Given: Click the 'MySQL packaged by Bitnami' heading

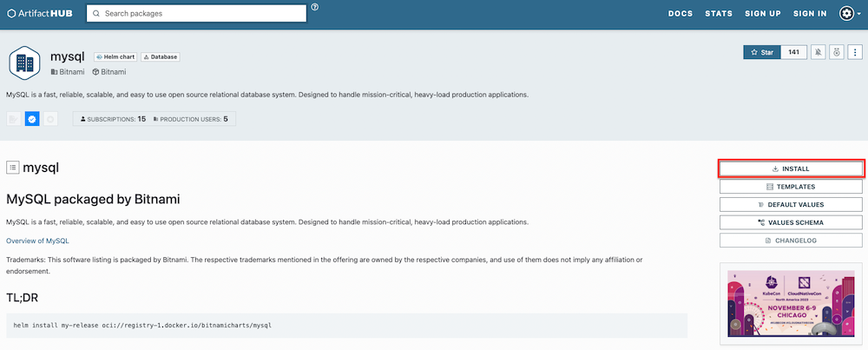Looking at the screenshot, I should [93, 200].
